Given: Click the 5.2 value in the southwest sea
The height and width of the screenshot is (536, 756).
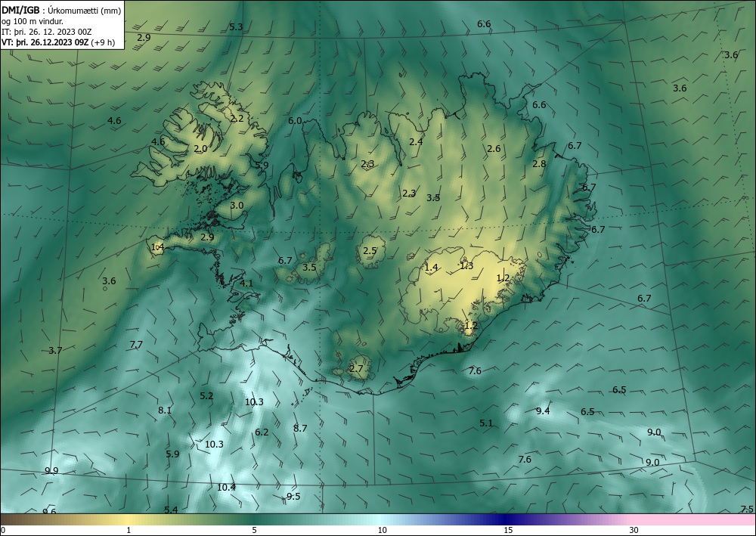Looking at the screenshot, I should tap(206, 395).
